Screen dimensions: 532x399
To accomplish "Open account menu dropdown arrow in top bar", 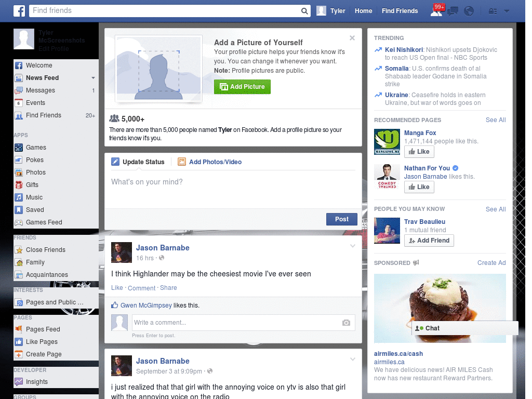I will 507,11.
